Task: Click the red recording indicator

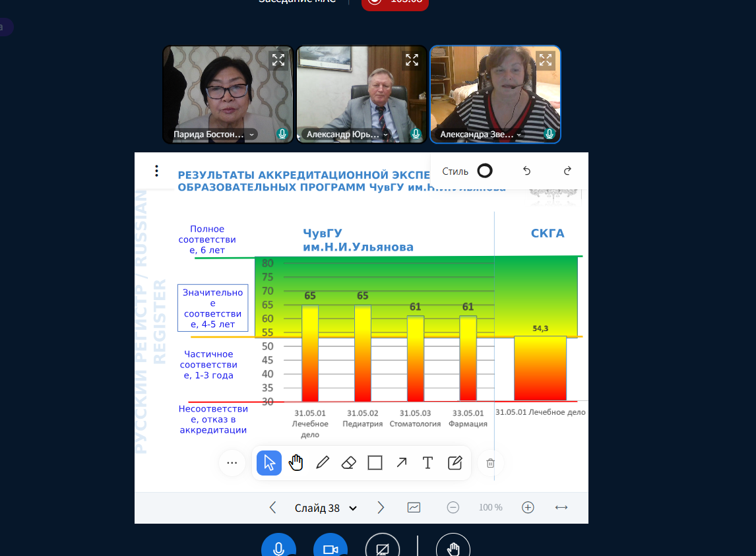Action: coord(395,3)
